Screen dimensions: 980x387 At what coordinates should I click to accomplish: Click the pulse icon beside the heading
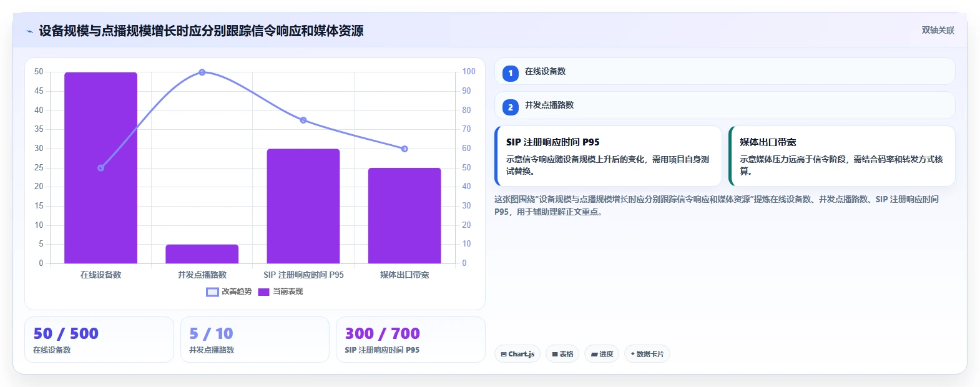coord(29,31)
